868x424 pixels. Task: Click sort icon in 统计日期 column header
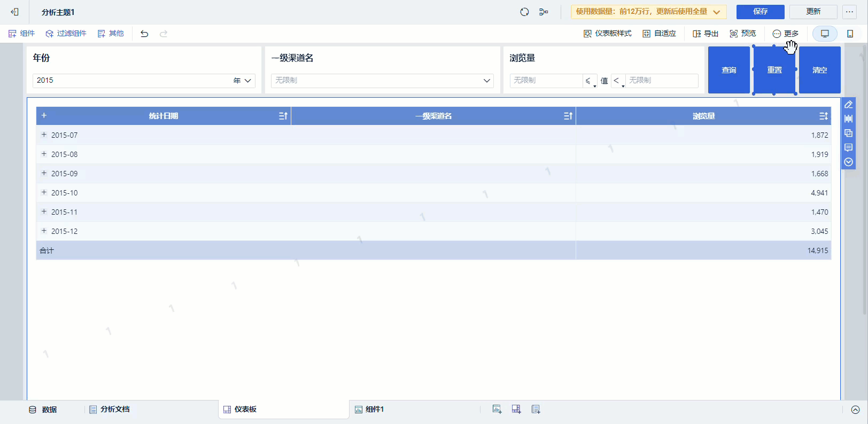click(283, 116)
